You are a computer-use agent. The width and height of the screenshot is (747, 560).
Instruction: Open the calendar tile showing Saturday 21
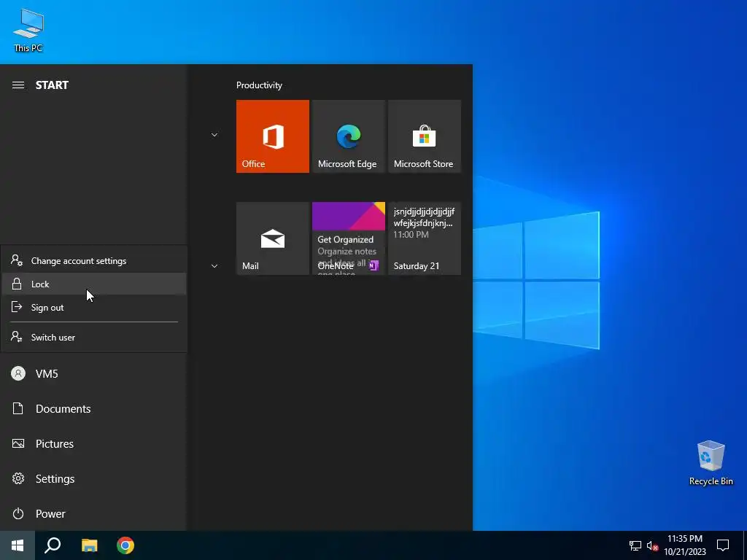[x=425, y=238]
